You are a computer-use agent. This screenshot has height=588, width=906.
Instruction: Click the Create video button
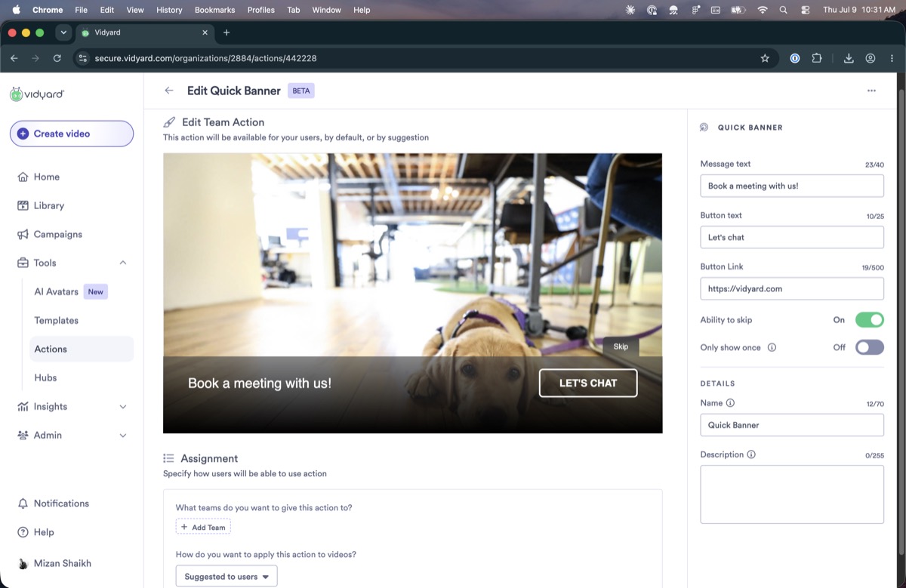(72, 134)
